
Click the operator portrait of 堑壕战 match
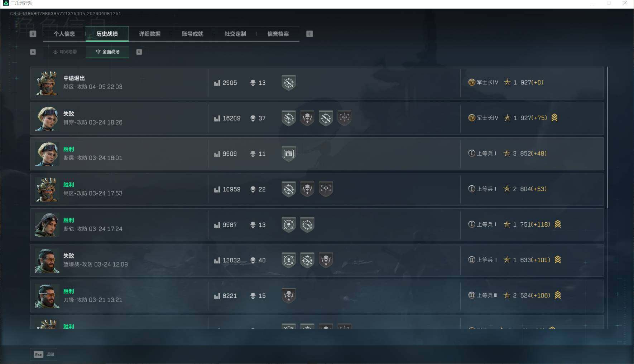coord(47,261)
